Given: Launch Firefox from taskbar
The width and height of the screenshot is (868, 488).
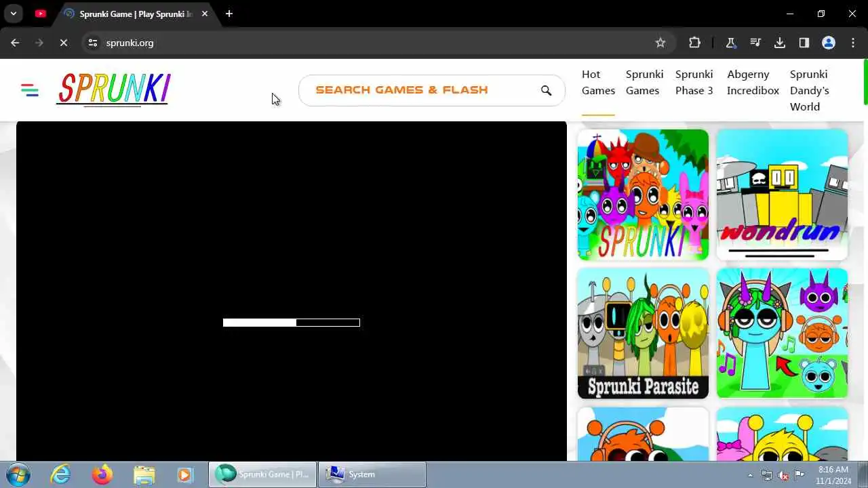Looking at the screenshot, I should point(102,474).
